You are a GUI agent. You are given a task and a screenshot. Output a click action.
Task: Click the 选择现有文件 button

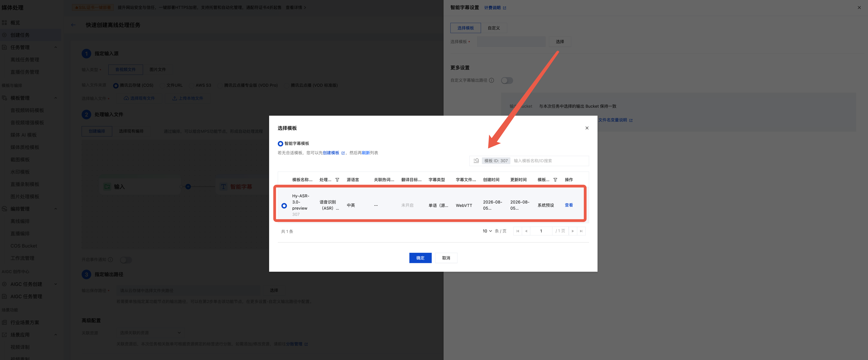tap(139, 98)
